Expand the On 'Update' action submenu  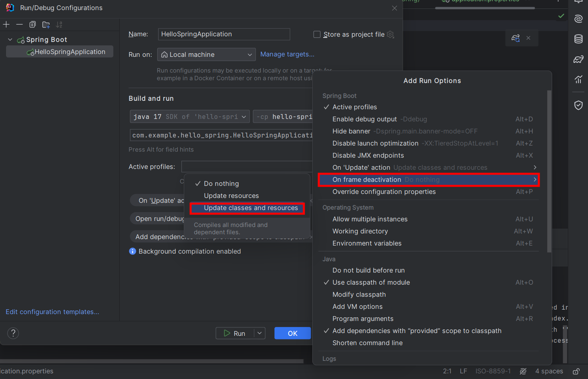coord(429,167)
